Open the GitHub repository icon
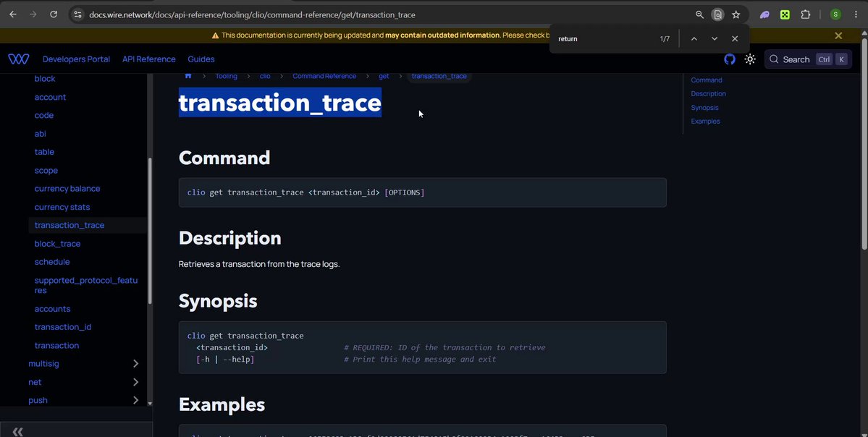The height and width of the screenshot is (437, 868). tap(730, 59)
